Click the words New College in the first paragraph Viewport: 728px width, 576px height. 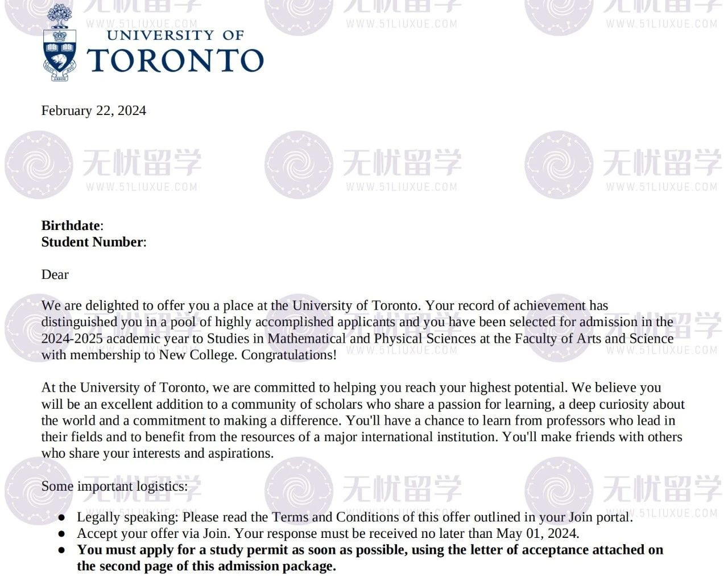pyautogui.click(x=195, y=355)
